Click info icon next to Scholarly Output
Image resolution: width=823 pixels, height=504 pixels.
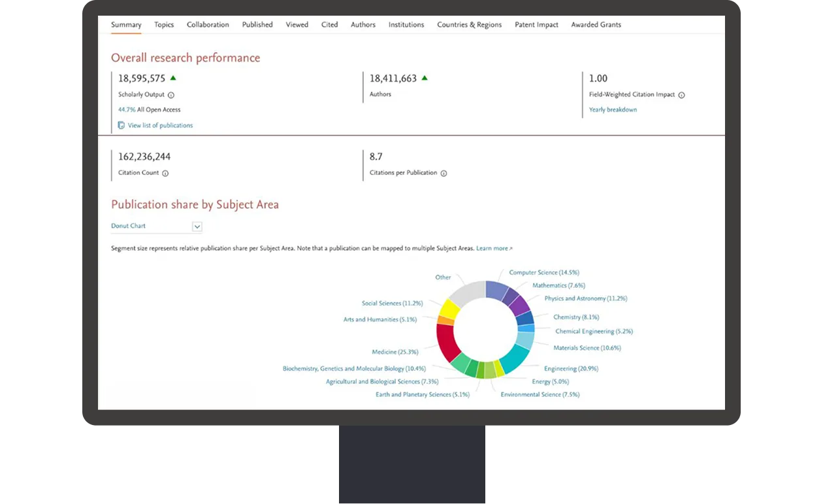pos(171,95)
